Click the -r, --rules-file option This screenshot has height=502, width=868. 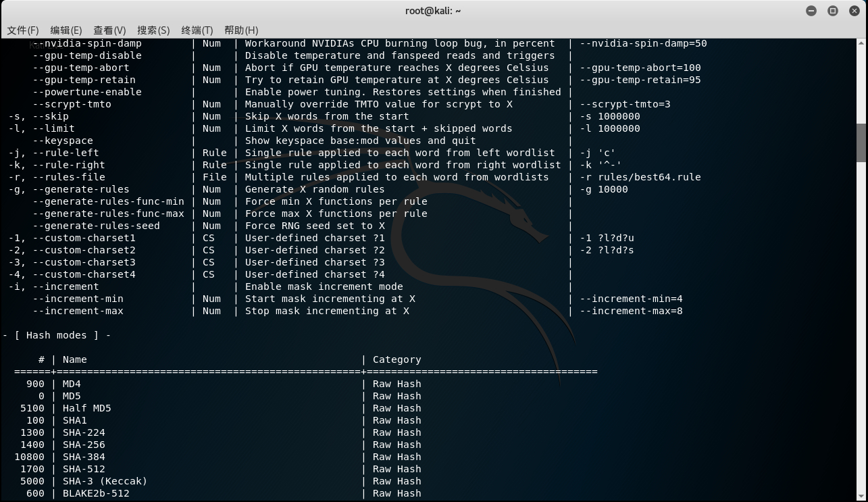[x=57, y=177]
